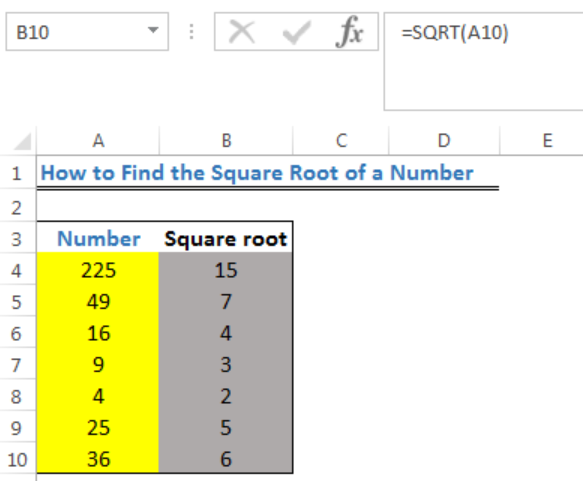Viewport: 583px width, 481px height.
Task: Select column D header
Action: pos(444,141)
